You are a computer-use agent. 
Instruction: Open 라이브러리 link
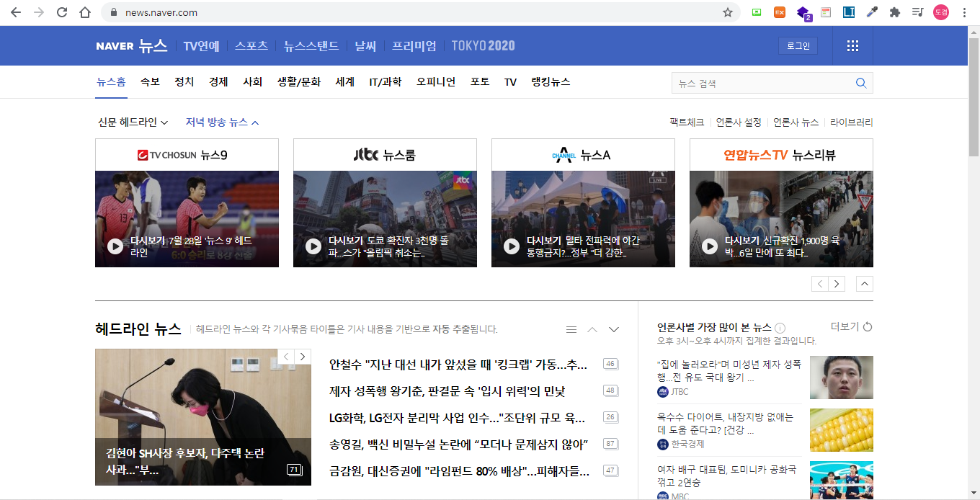pos(852,122)
